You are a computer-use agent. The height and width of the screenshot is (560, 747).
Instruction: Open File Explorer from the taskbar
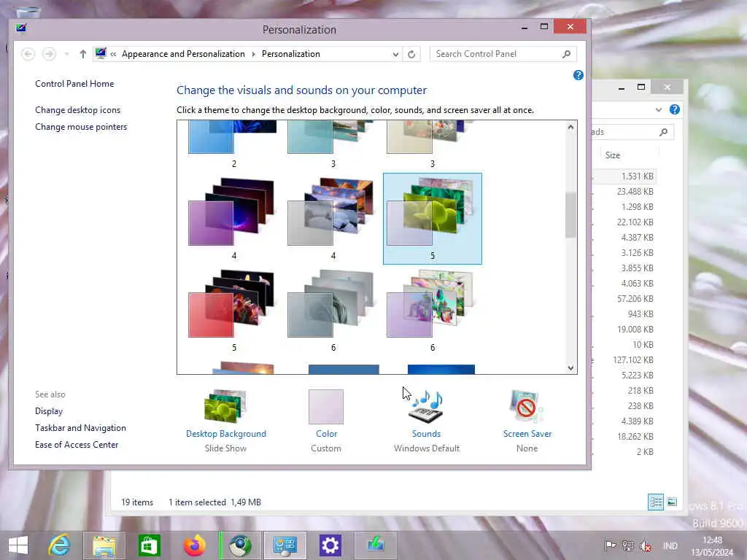pyautogui.click(x=104, y=545)
